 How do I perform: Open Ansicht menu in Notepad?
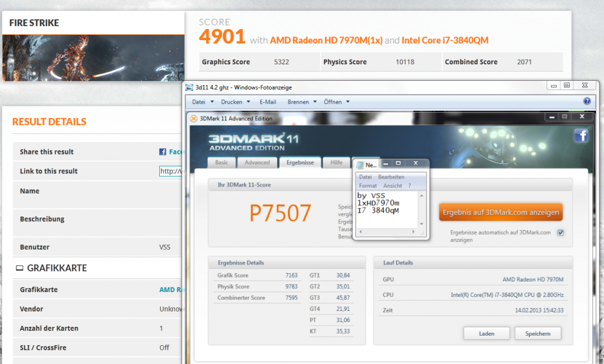392,186
